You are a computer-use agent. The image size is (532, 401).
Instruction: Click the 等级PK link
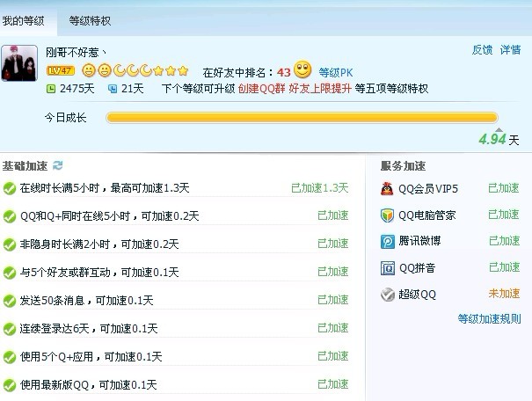(336, 72)
